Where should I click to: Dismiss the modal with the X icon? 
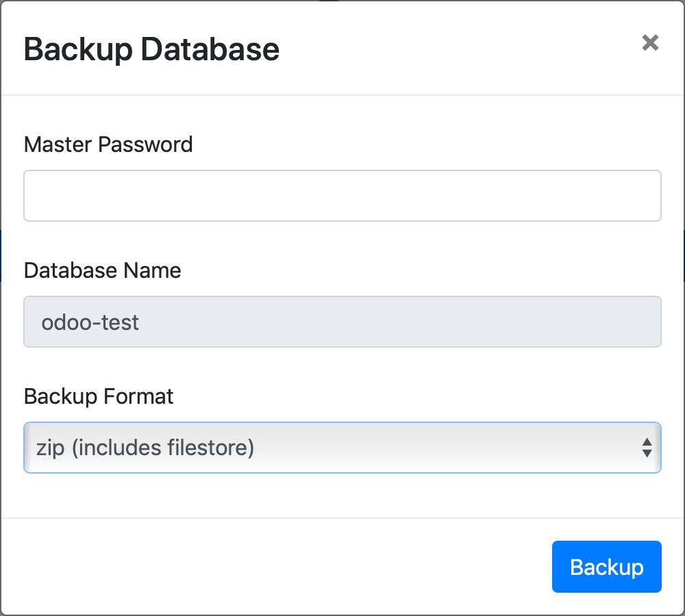click(x=650, y=42)
